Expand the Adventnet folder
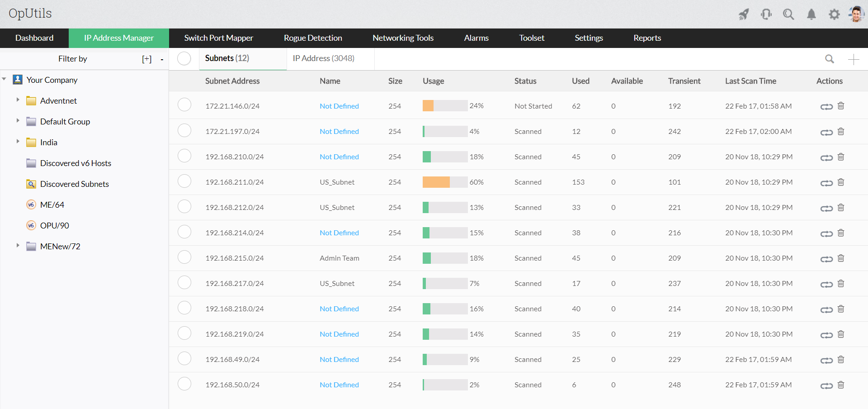The height and width of the screenshot is (409, 868). point(18,100)
